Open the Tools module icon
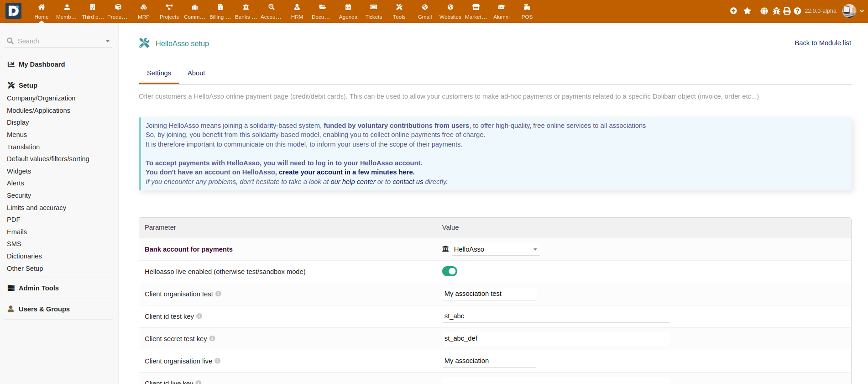 [x=399, y=7]
